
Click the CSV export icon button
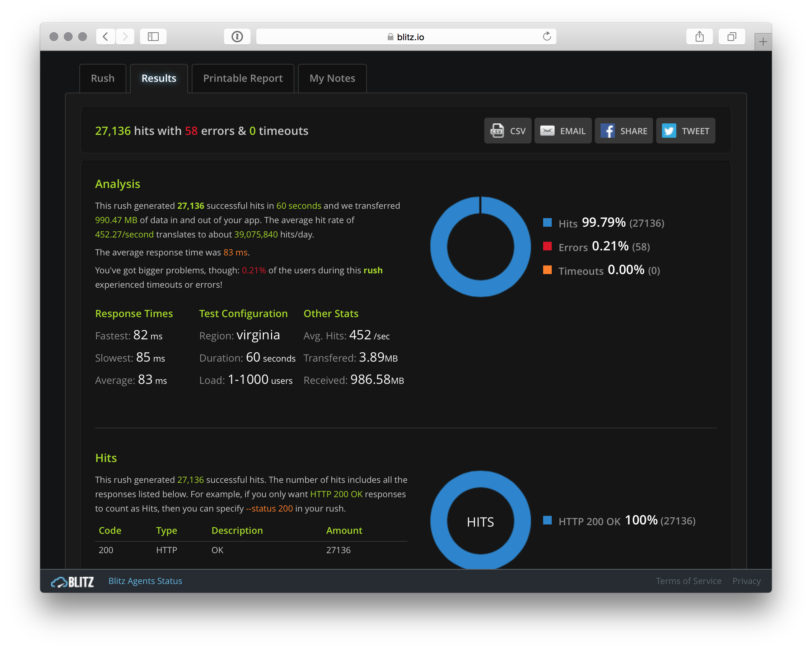tap(507, 131)
